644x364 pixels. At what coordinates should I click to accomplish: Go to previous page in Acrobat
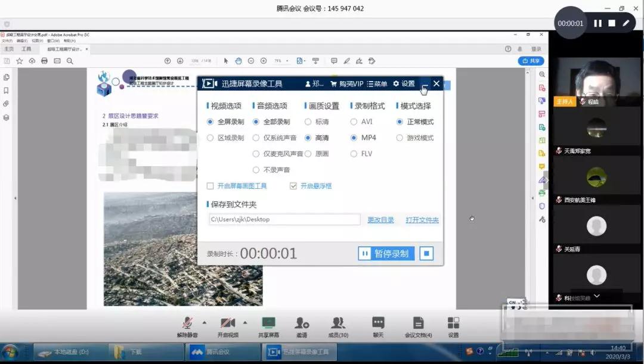tap(168, 61)
